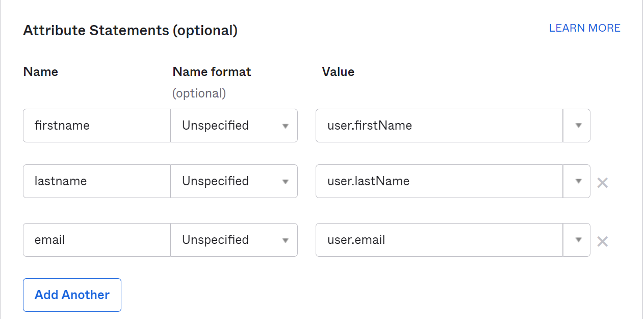
Task: Click the arrow beside user.lastName value
Action: pos(578,181)
